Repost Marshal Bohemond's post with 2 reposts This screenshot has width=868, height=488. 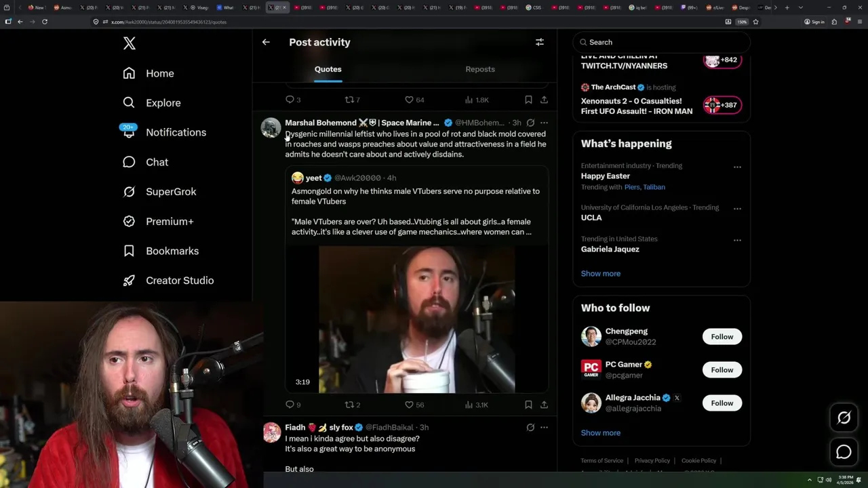coord(353,405)
